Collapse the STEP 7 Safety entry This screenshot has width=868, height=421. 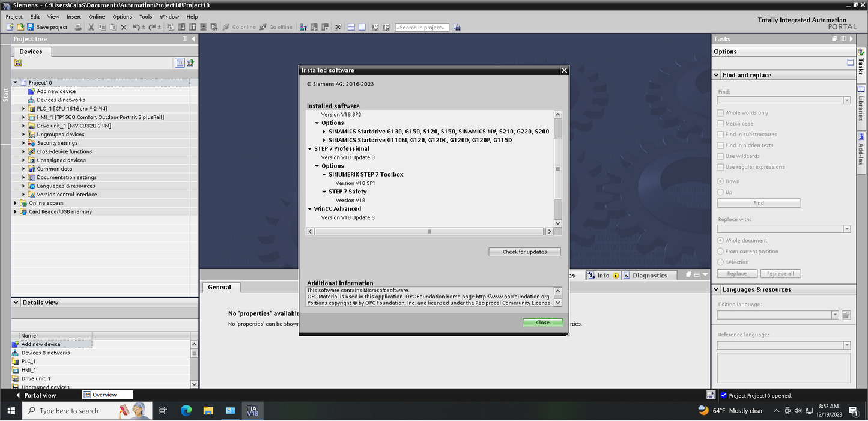coord(324,192)
